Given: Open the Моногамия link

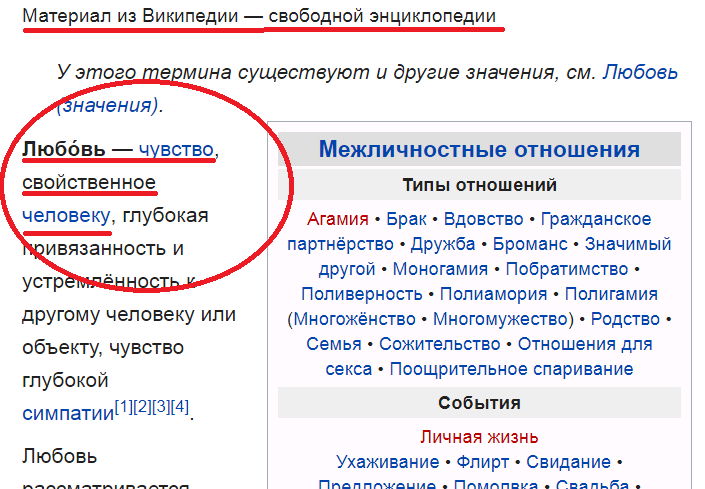Looking at the screenshot, I should click(x=441, y=269).
